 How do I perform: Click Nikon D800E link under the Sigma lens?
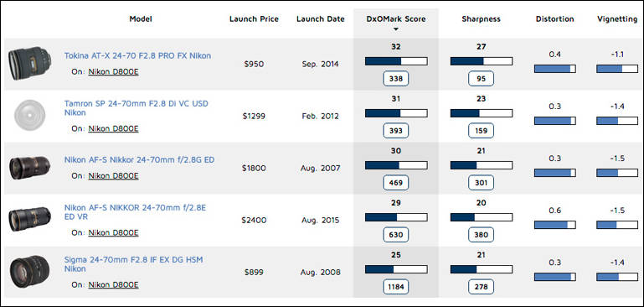(x=113, y=285)
